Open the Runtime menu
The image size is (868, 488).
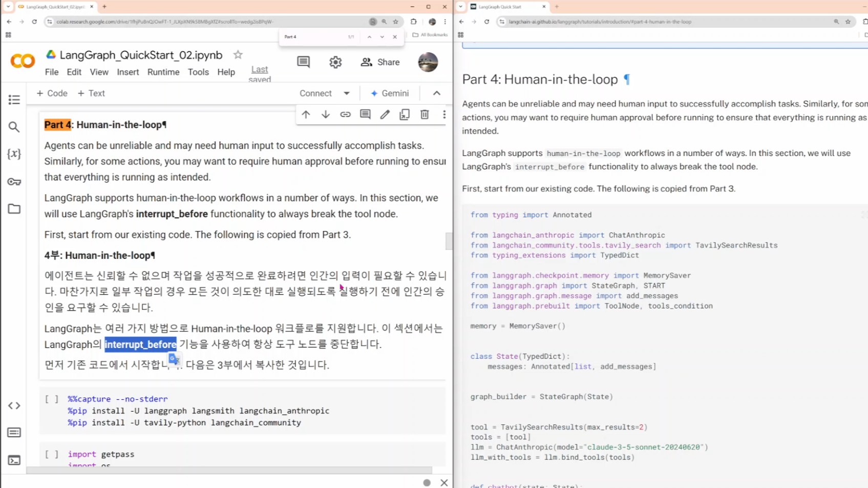pyautogui.click(x=163, y=72)
